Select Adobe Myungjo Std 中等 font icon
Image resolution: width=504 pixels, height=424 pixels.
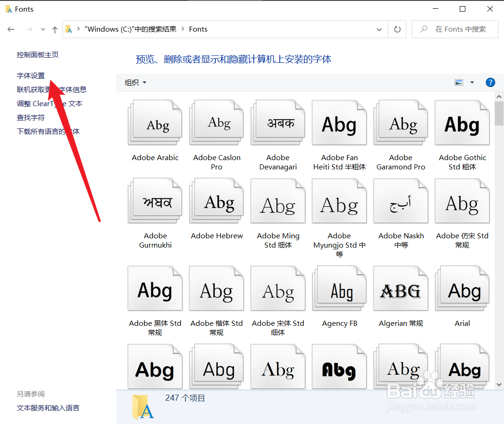coord(339,201)
